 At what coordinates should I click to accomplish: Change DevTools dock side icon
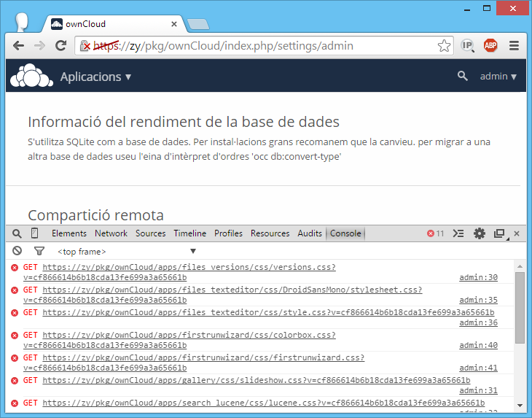point(500,233)
